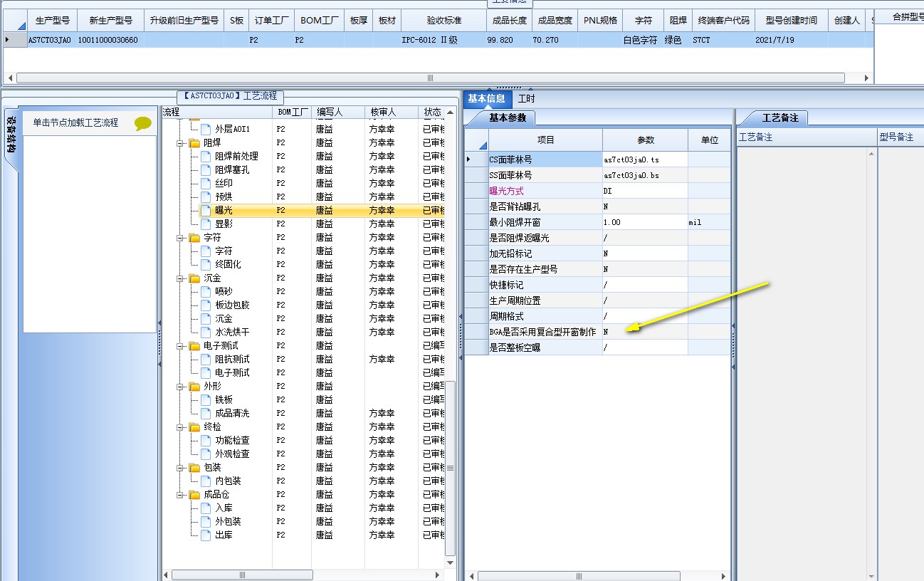The image size is (924, 581).
Task: Click the 成品仓 folder icon
Action: [194, 495]
